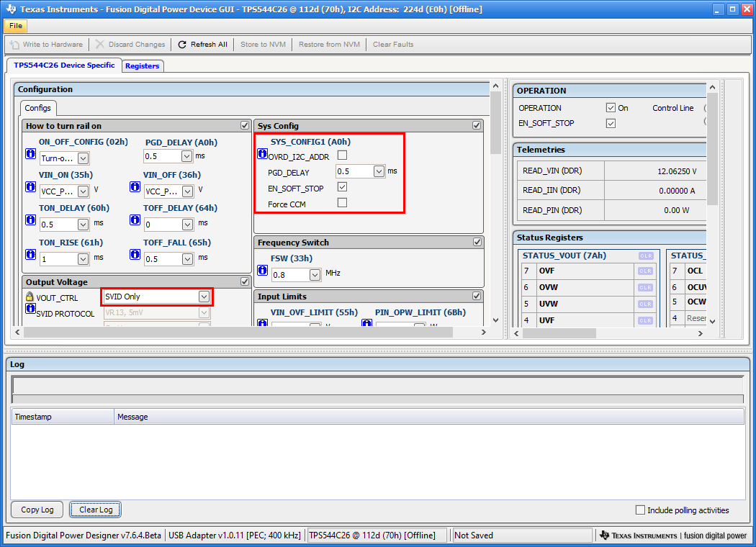Click the info icon beside ON_OFF_CONFIG
The height and width of the screenshot is (547, 756).
pyautogui.click(x=31, y=154)
